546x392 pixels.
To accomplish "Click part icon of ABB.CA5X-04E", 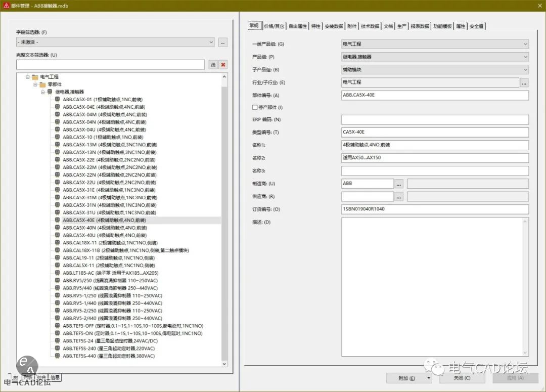I will click(58, 107).
